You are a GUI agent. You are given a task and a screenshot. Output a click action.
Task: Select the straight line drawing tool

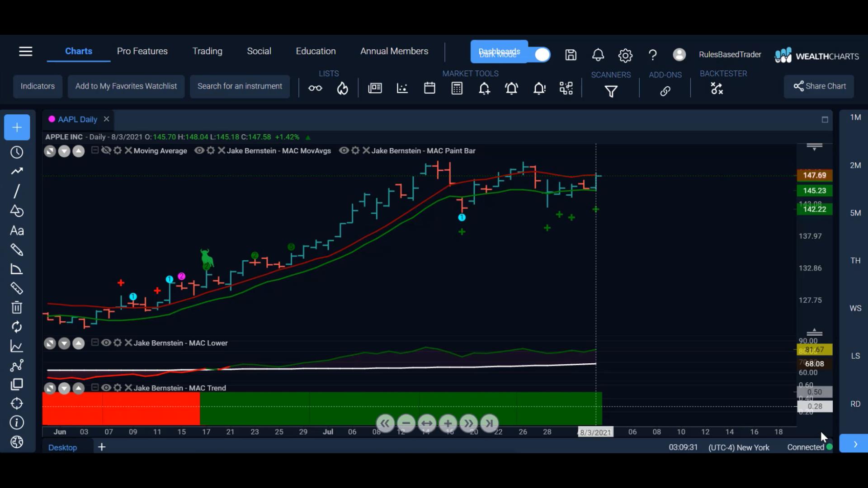17,191
